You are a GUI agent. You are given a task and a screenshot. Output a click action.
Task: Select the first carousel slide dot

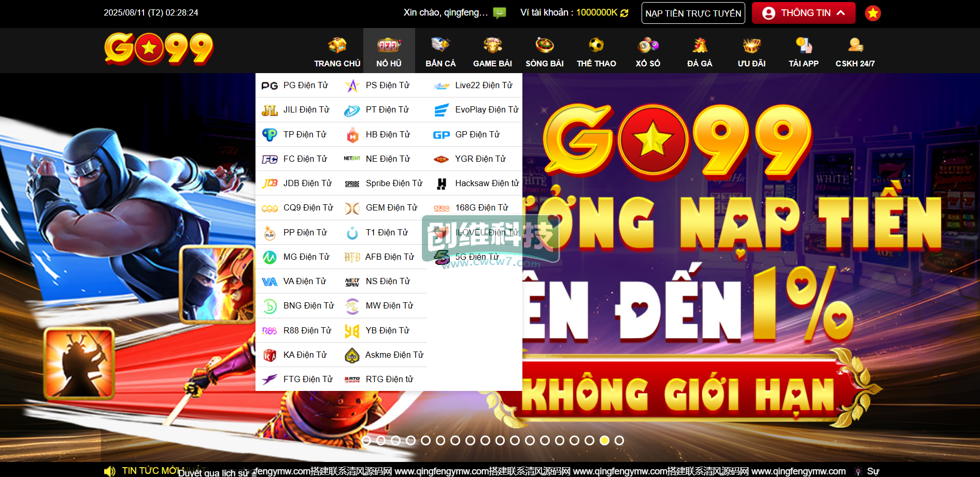click(366, 440)
